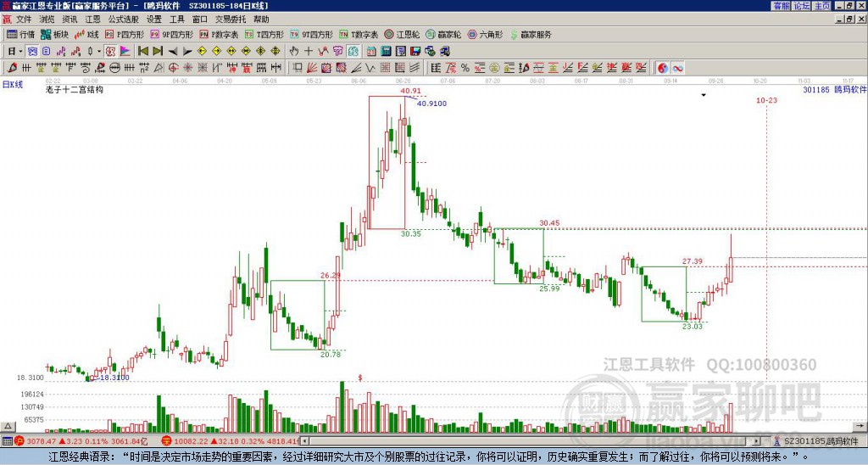868x465 pixels.
Task: Open the 9P四方形 tool
Action: coord(172,34)
